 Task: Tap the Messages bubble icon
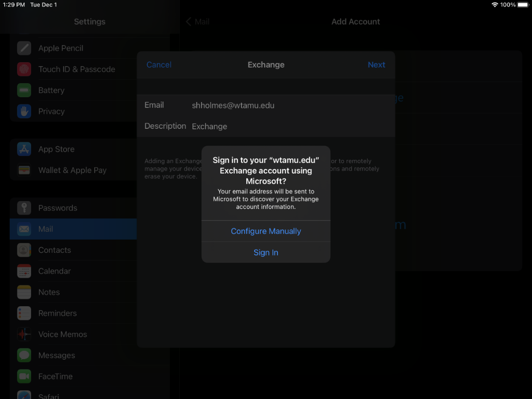click(24, 355)
